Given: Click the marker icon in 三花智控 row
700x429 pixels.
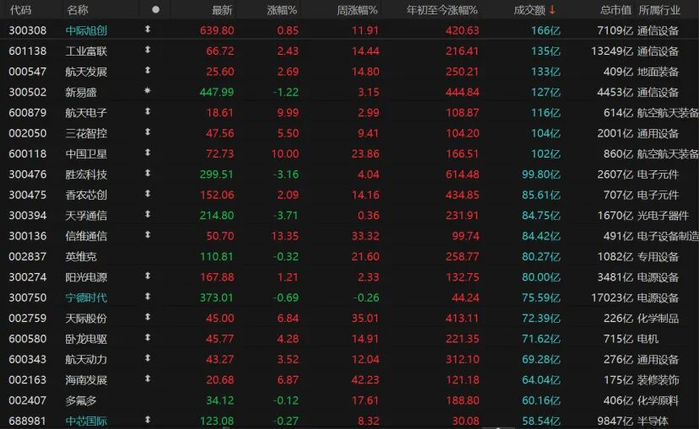Looking at the screenshot, I should (x=147, y=132).
